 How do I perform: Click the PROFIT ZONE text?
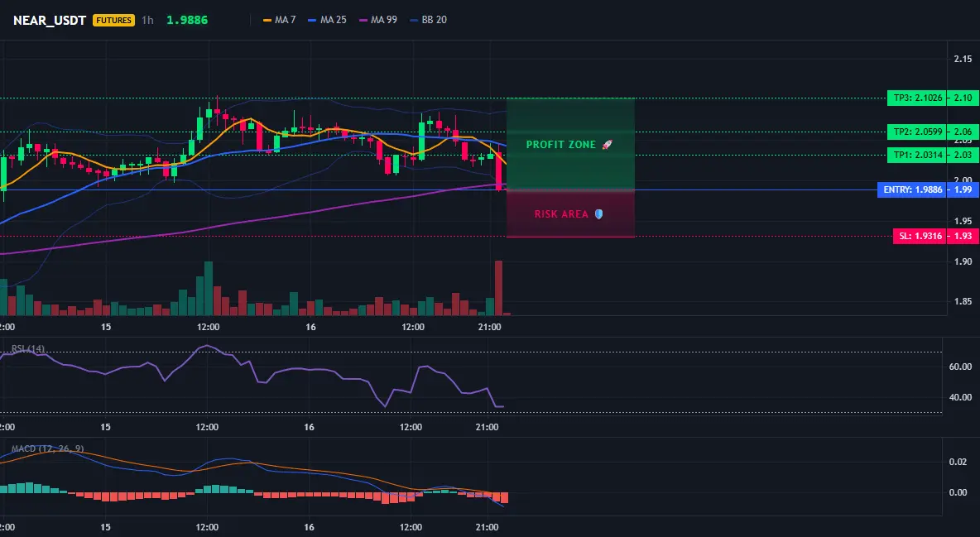(x=560, y=145)
